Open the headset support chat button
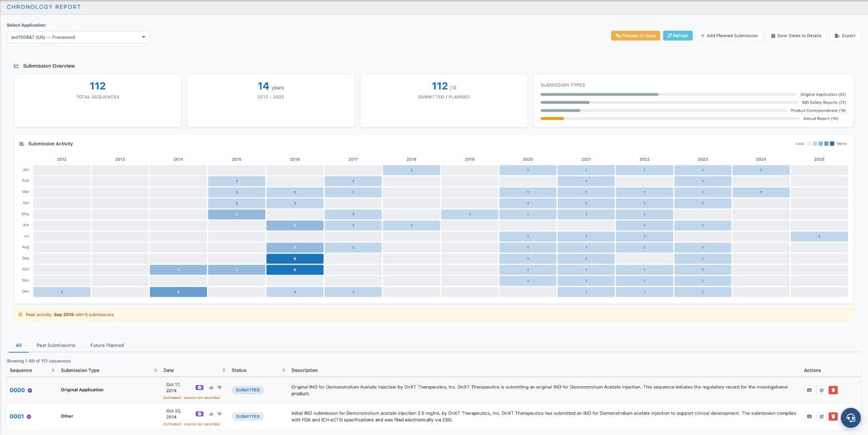Viewport: 868px width, 435px height. click(850, 418)
